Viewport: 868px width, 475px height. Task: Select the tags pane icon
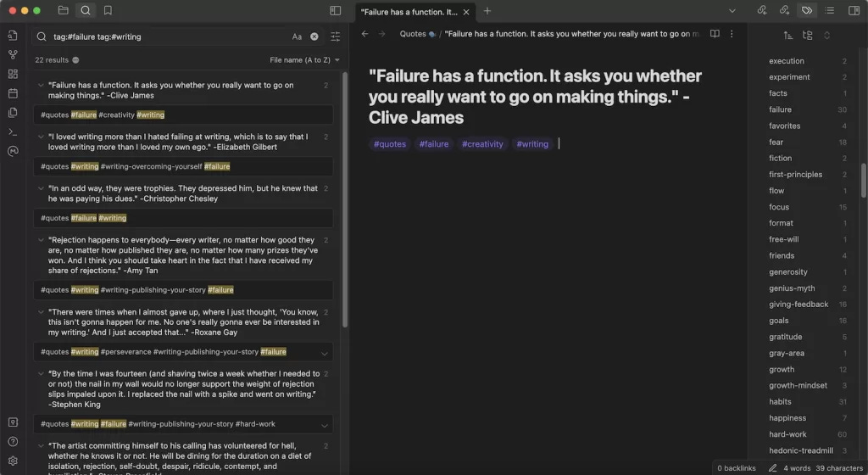[x=807, y=10]
